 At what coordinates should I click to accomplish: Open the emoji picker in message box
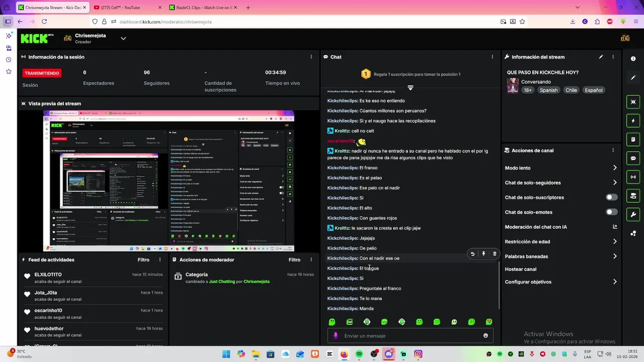coord(486,335)
